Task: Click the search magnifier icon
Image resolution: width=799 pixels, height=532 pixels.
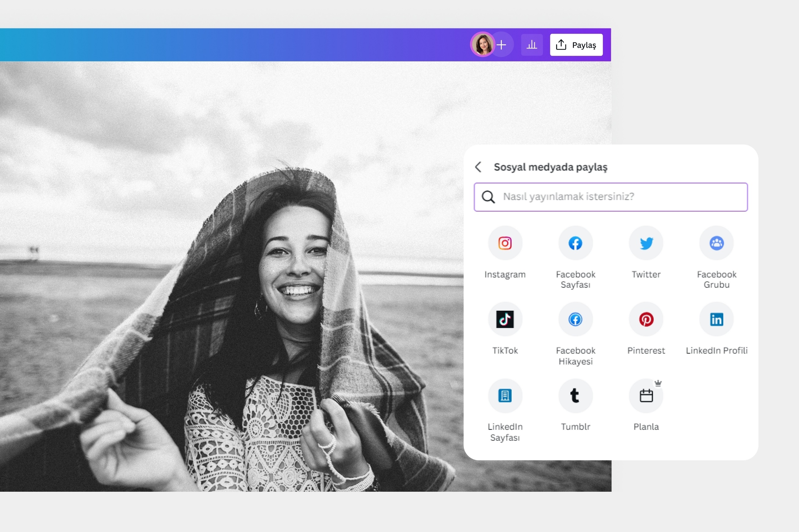Action: (488, 197)
